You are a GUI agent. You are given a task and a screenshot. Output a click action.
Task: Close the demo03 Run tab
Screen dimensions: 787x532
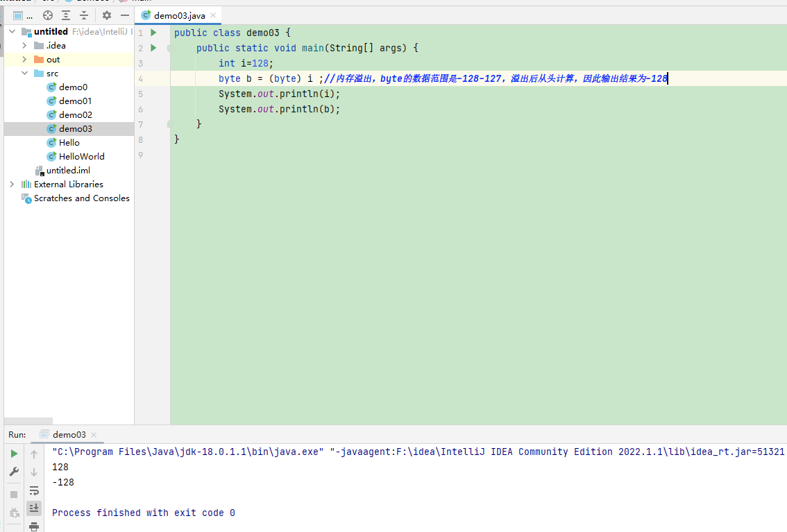point(94,435)
